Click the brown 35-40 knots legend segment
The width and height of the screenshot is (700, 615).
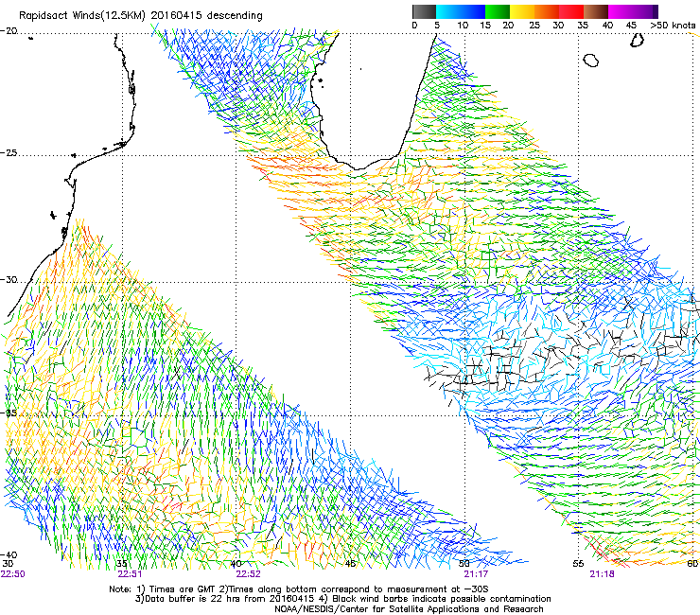pos(596,11)
